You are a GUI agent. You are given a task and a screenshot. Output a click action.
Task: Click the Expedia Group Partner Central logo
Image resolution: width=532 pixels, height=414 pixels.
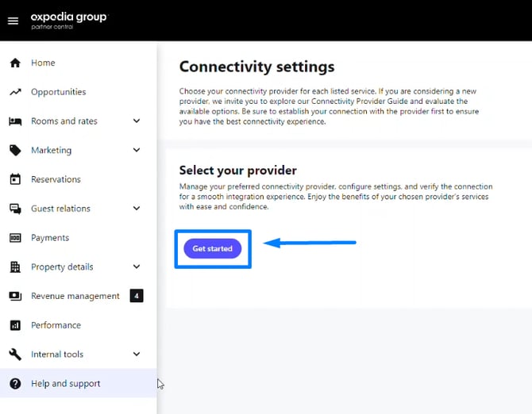click(68, 20)
